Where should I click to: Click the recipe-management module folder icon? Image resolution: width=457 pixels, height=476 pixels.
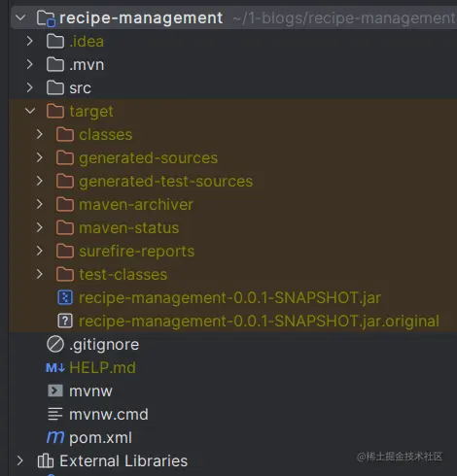(x=46, y=18)
